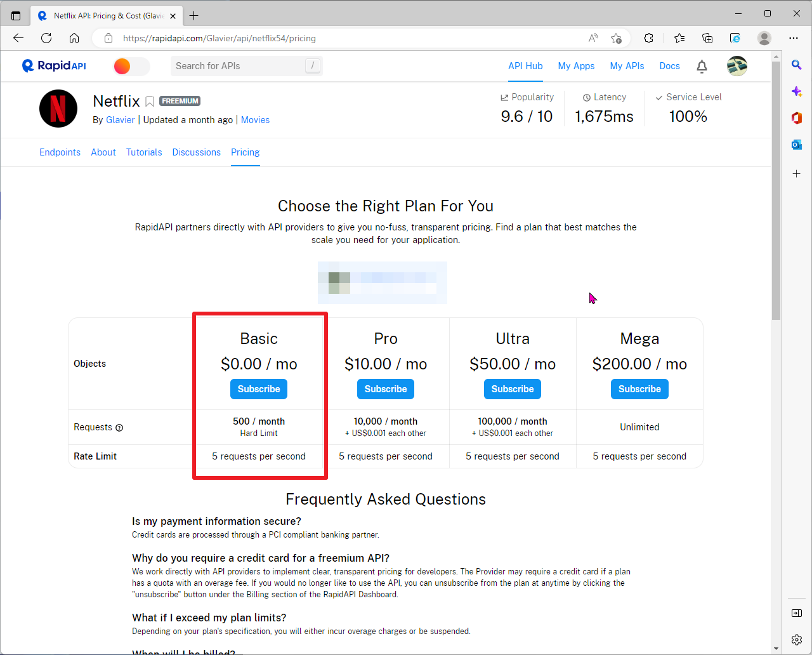Open the Settings and more ellipsis menu

794,38
